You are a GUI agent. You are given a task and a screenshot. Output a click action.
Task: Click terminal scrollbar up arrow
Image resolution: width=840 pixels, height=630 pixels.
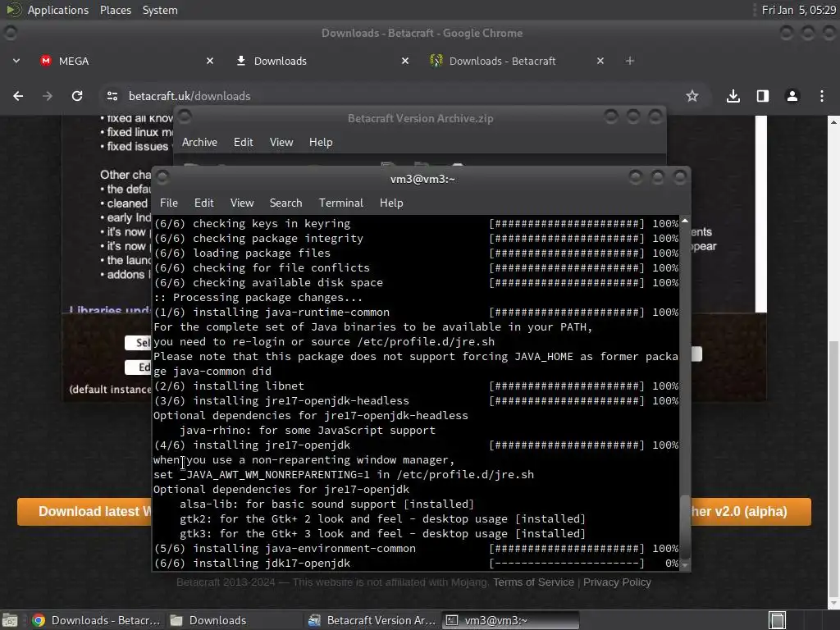click(x=685, y=221)
